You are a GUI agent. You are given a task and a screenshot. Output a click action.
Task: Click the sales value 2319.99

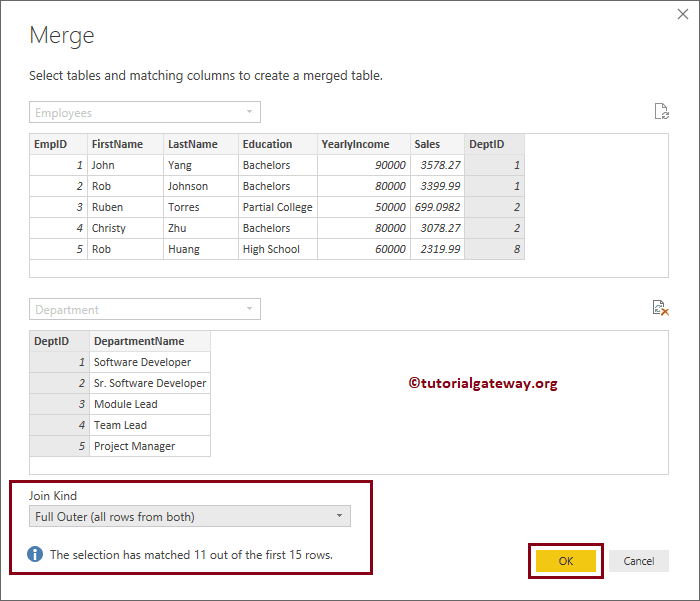point(437,249)
